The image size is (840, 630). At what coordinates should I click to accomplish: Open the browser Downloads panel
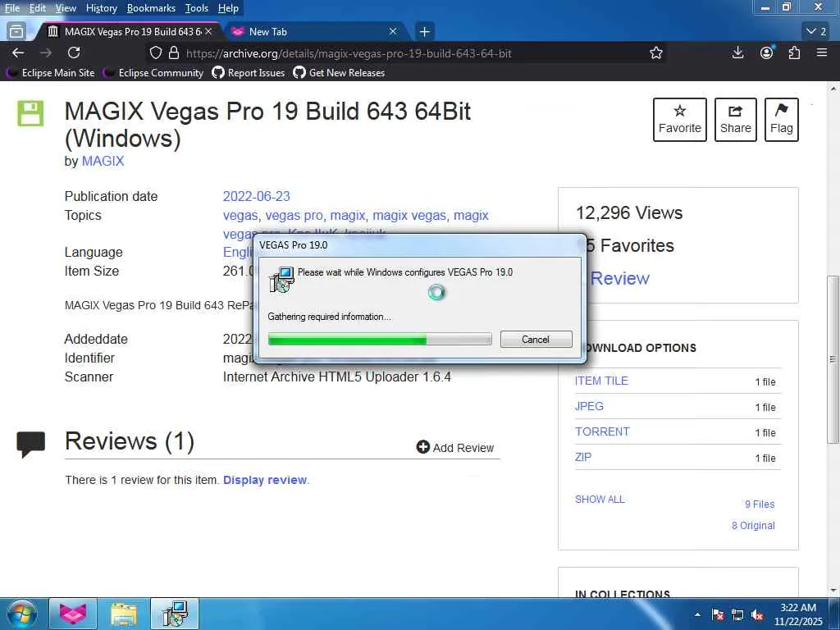[737, 52]
